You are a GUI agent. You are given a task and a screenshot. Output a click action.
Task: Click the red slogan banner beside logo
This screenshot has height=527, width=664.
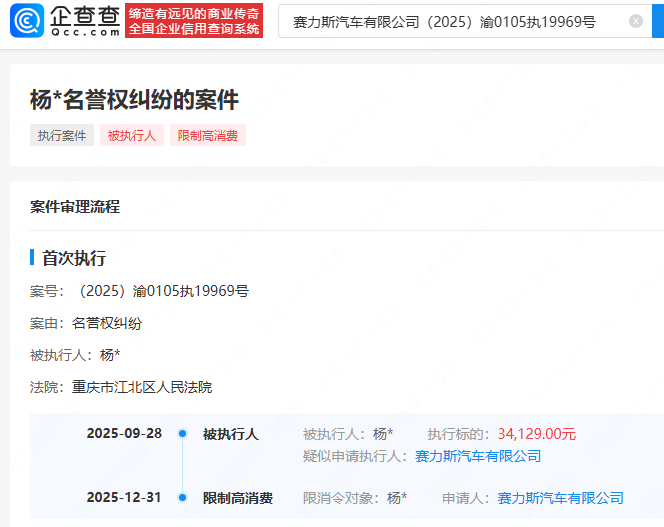pyautogui.click(x=194, y=21)
